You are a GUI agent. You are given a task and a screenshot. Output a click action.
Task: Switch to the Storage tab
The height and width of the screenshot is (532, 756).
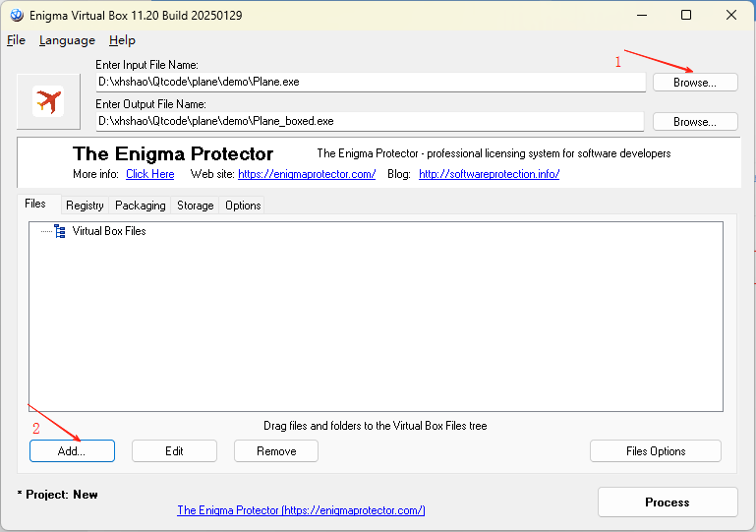(x=196, y=206)
